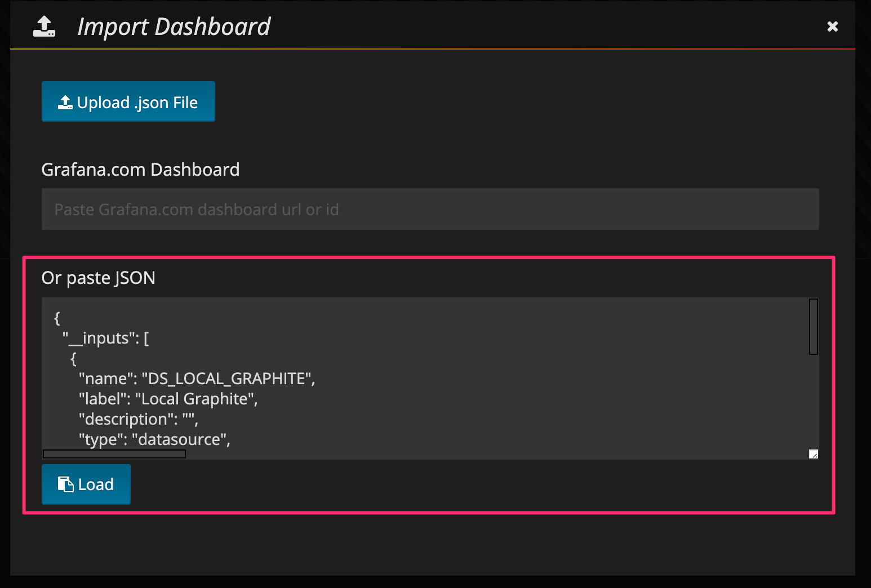
Task: Click the "name": "DS_LOCAL_GRAPHITE" line
Action: pos(197,378)
